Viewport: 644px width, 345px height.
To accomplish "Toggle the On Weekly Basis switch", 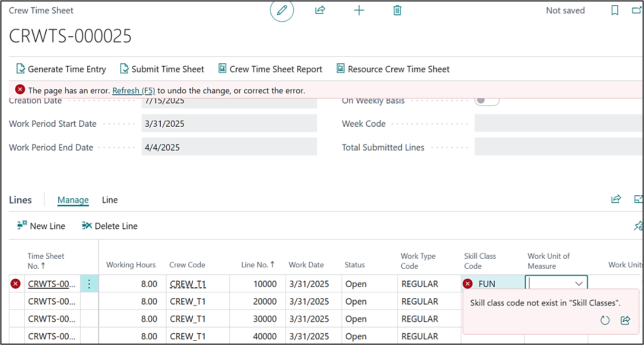I will click(487, 101).
